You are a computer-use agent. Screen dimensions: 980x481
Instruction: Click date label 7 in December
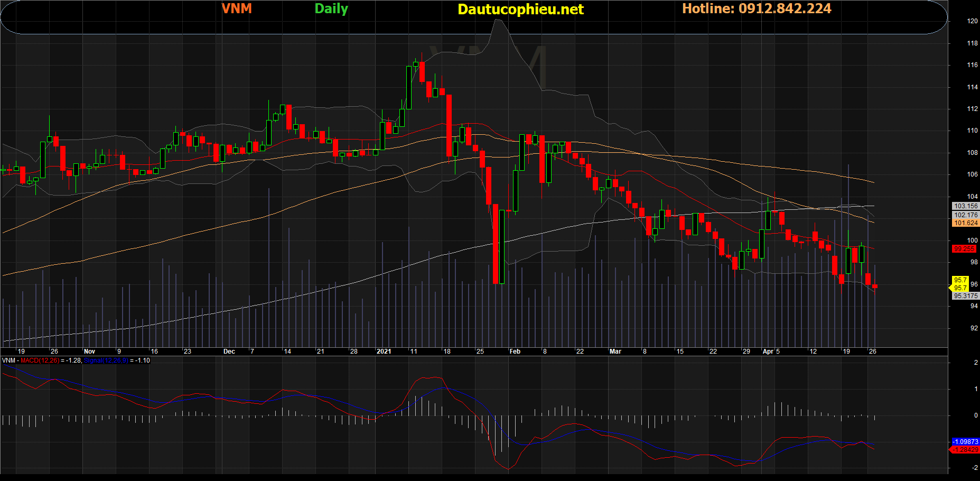[x=252, y=351]
